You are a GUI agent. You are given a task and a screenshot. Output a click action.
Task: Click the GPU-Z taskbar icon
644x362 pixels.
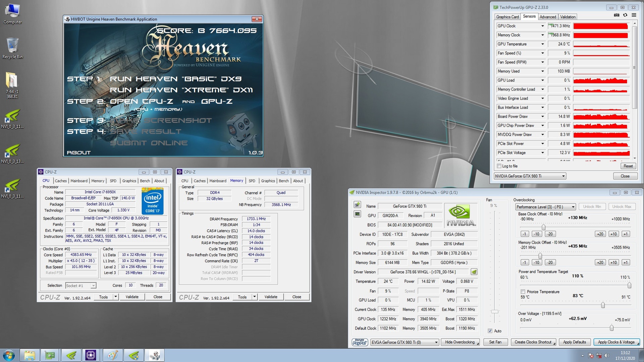point(50,355)
